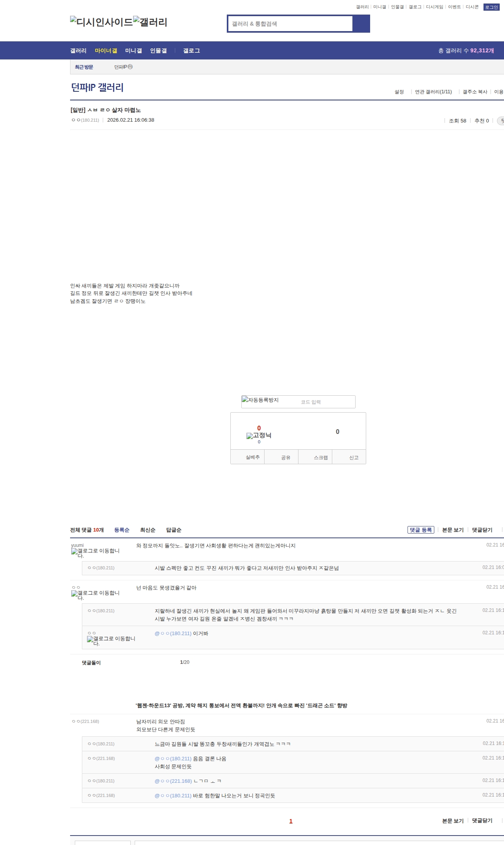Image resolution: width=504 pixels, height=845 pixels.
Task: Click the 실베추 button
Action: (x=248, y=457)
